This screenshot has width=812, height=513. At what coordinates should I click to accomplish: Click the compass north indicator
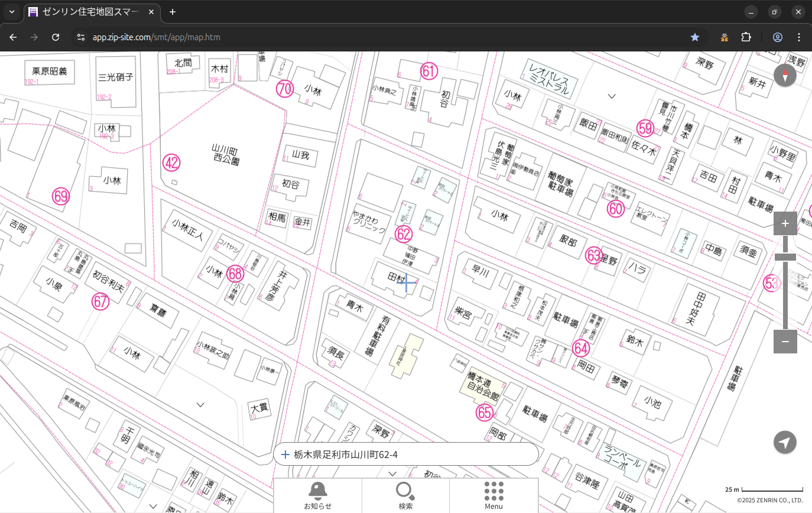[785, 76]
